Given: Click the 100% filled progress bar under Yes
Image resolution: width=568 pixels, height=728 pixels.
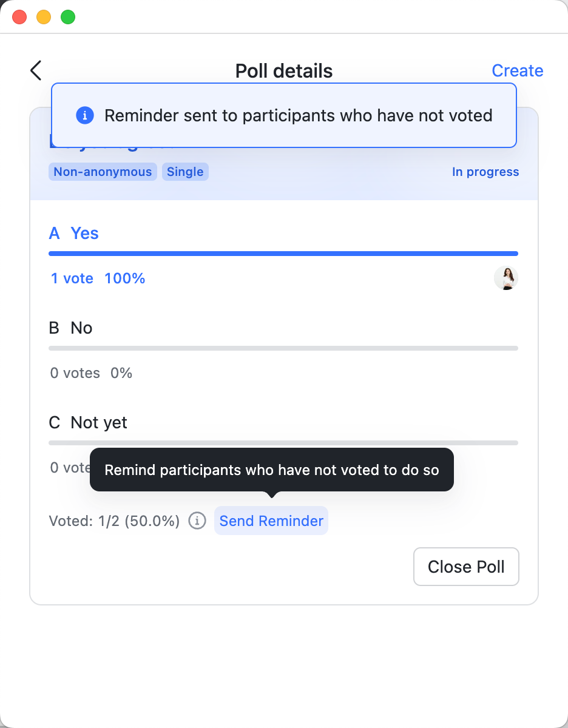Looking at the screenshot, I should pos(283,253).
